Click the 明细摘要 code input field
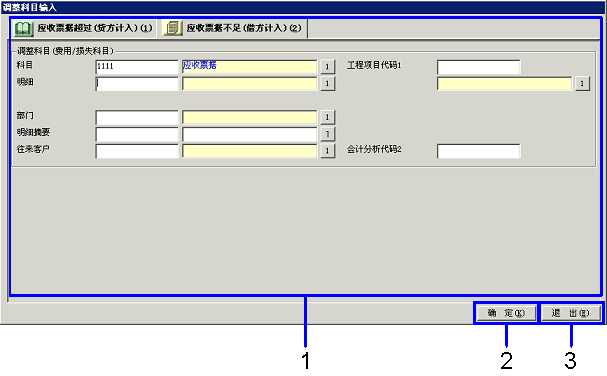The image size is (607, 376). tap(137, 134)
